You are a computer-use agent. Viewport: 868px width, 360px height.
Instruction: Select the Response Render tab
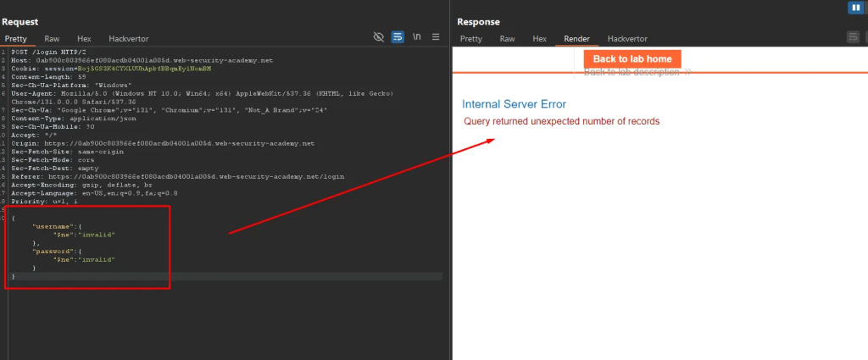[576, 39]
